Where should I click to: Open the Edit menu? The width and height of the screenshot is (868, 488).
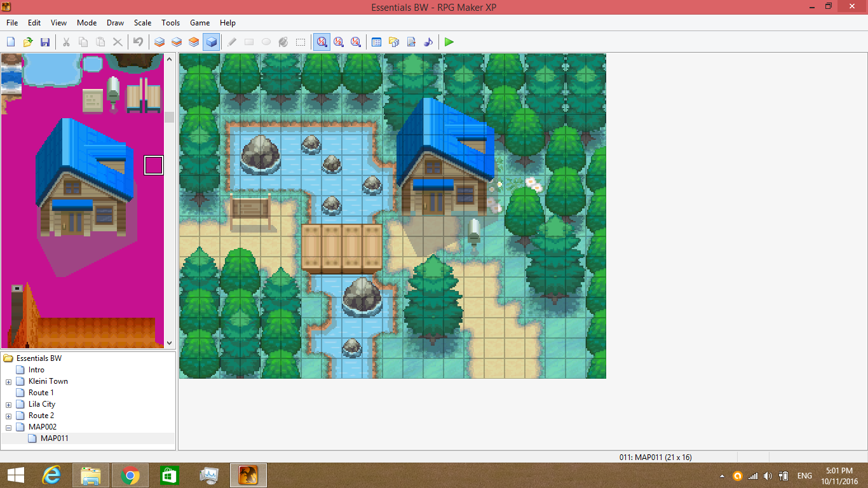coord(34,23)
